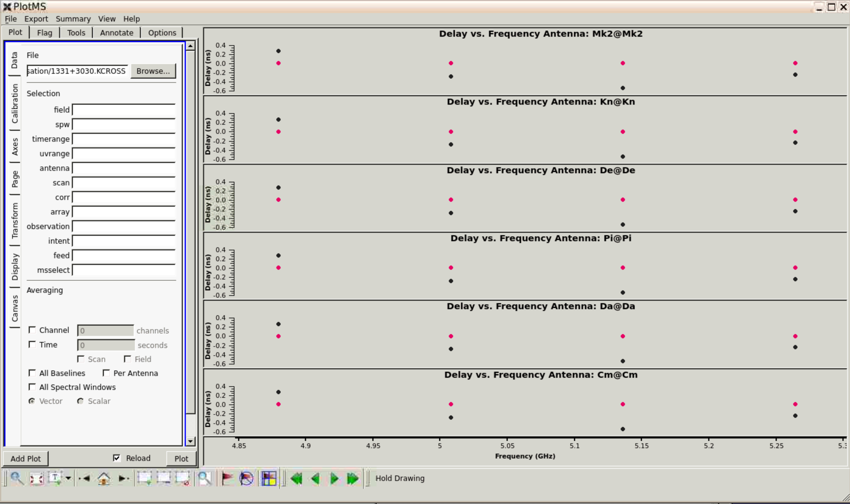Screen dimensions: 850x504
Task: Click the unflag icon
Action: click(246, 478)
